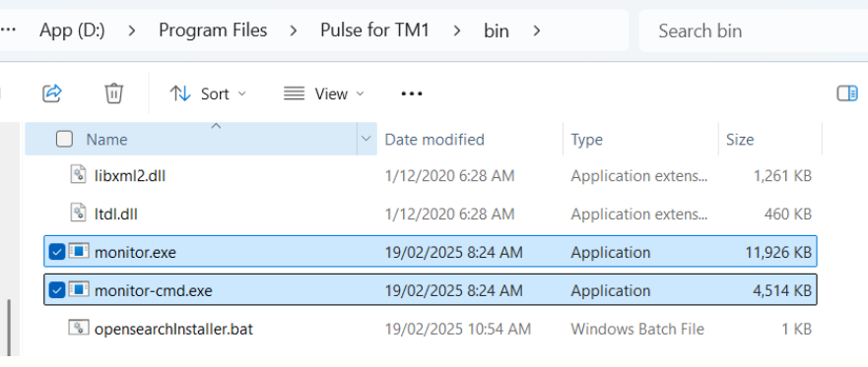868x367 pixels.
Task: Click the navigation pane scrollbar thumb
Action: pyautogui.click(x=8, y=328)
